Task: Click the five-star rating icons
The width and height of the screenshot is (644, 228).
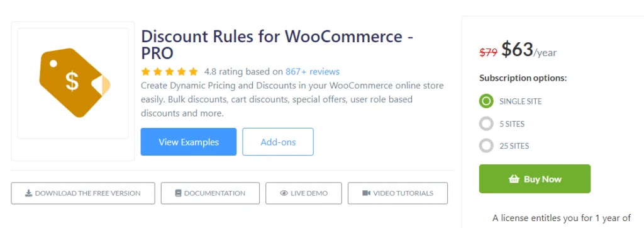Action: [x=169, y=72]
